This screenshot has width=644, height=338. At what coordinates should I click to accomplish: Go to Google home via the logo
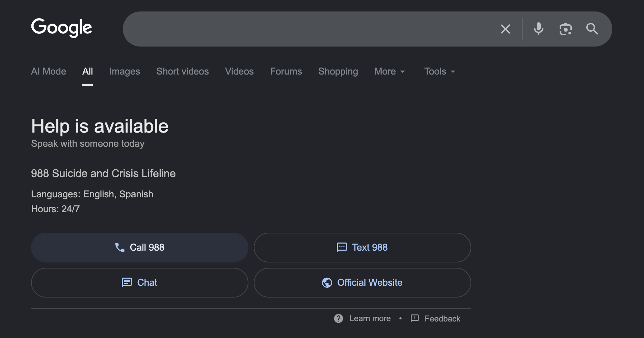[61, 28]
